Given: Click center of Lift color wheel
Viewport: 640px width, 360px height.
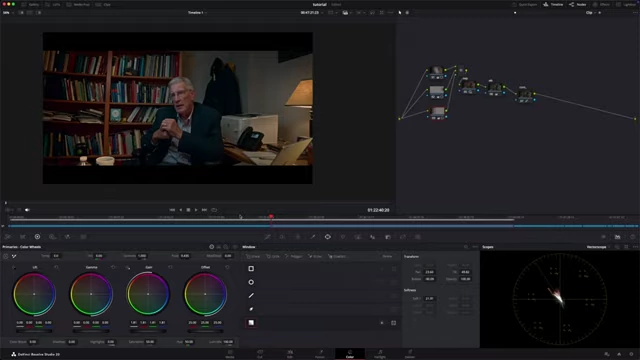Looking at the screenshot, I should (34, 294).
